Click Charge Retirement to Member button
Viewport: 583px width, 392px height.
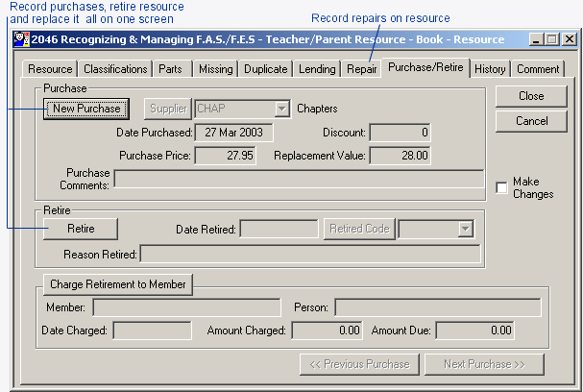point(119,283)
